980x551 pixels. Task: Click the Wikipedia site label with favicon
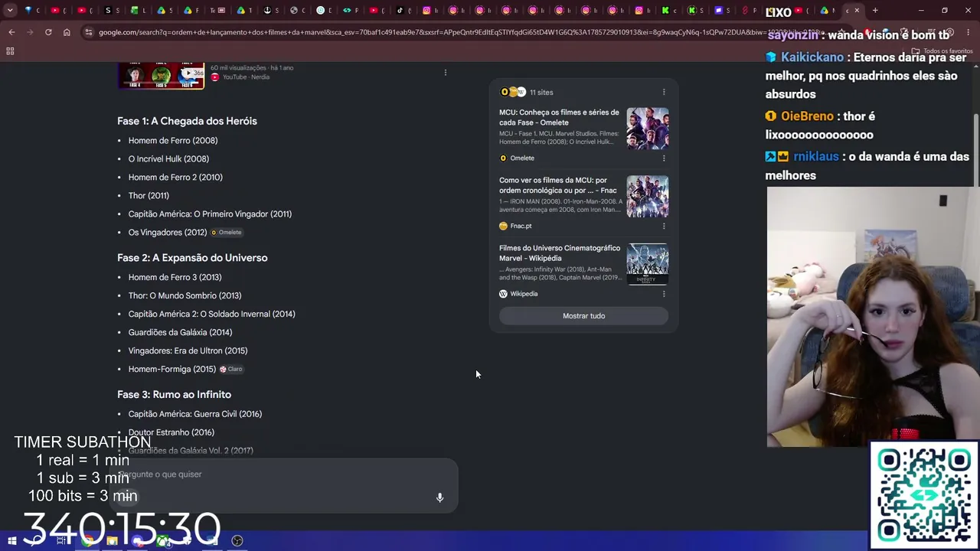(x=518, y=294)
